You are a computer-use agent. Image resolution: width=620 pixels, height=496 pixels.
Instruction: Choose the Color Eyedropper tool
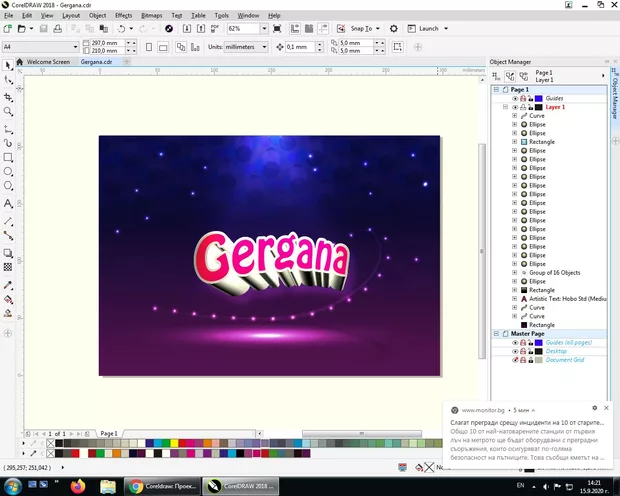[x=8, y=283]
